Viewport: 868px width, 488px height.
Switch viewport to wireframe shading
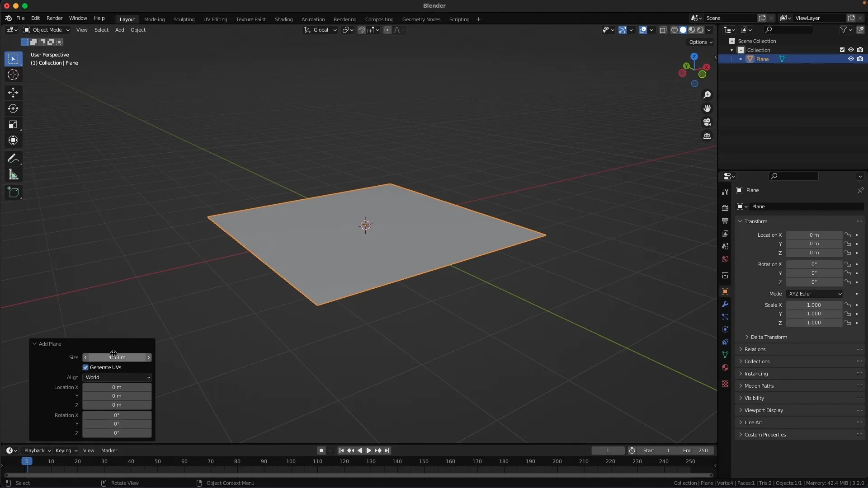(675, 30)
